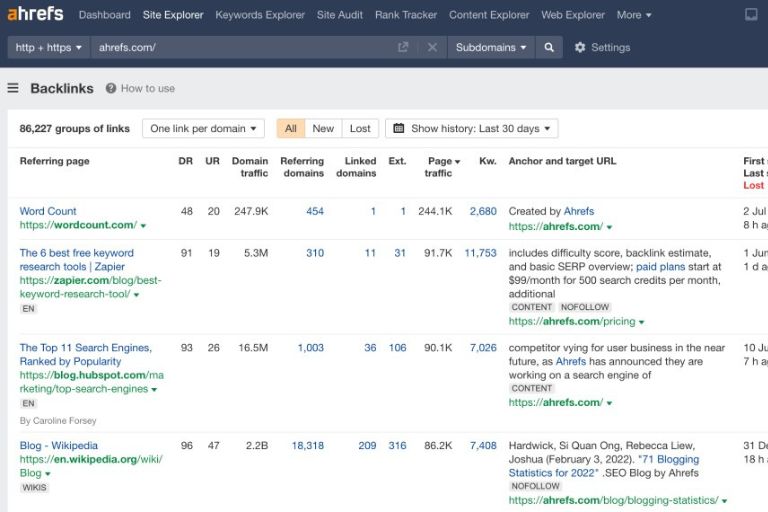The width and height of the screenshot is (768, 512).
Task: Open Site Audit
Action: 340,15
